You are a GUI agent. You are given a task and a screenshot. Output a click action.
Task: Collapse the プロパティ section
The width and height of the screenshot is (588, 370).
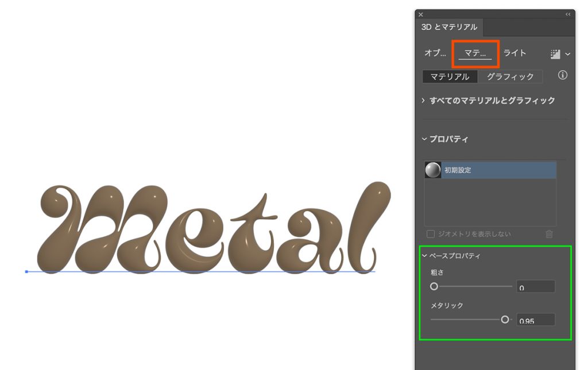point(424,139)
